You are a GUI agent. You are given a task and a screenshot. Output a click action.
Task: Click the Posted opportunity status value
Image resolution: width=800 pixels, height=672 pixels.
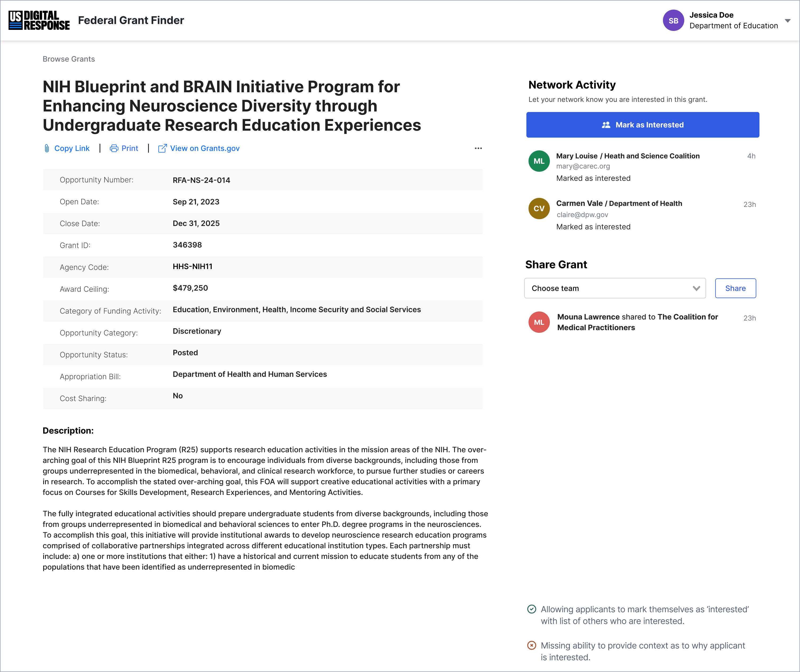tap(186, 352)
